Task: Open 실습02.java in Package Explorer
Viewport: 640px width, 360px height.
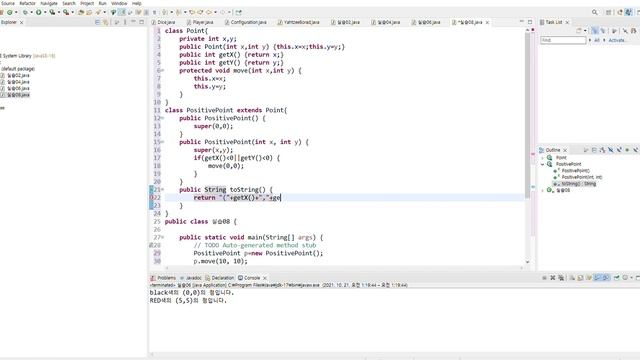Action: tap(18, 76)
